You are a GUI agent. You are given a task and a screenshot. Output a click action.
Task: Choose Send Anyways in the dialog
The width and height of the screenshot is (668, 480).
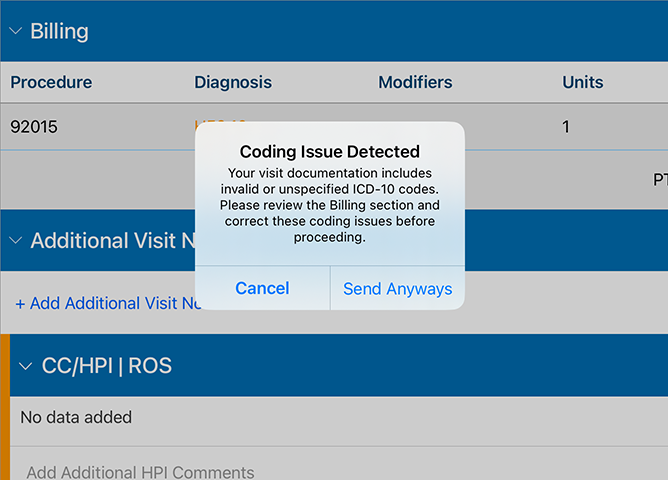[x=397, y=288]
